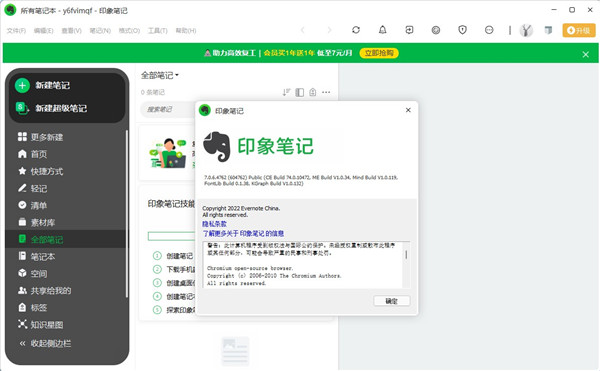This screenshot has height=371, width=600.
Task: Open 空间 spaces in sidebar
Action: click(33, 273)
